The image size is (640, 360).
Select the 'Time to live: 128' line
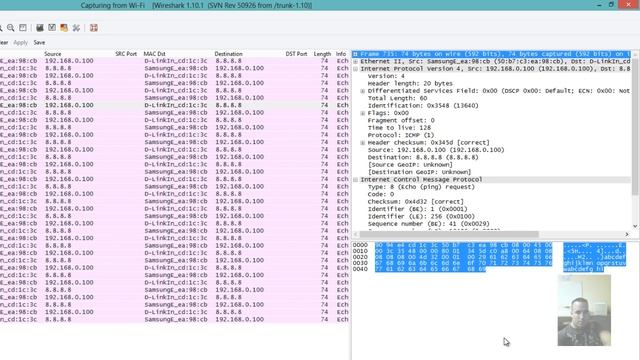click(399, 128)
